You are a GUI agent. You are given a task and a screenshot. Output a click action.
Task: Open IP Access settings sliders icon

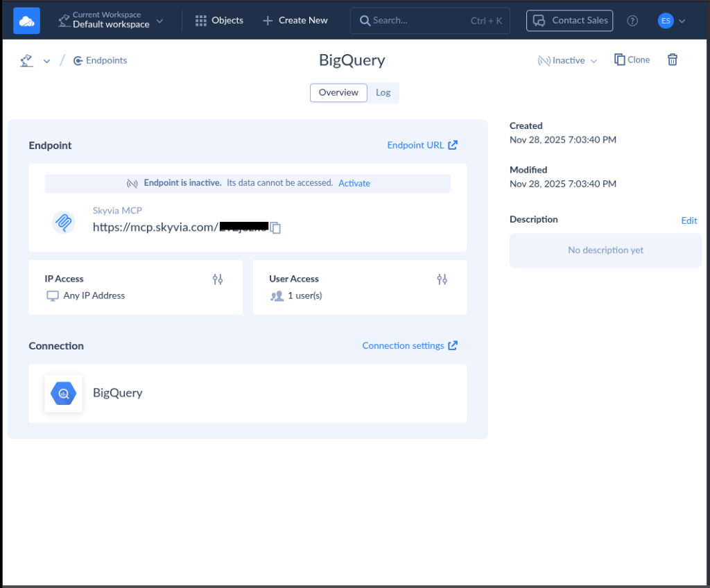[217, 279]
